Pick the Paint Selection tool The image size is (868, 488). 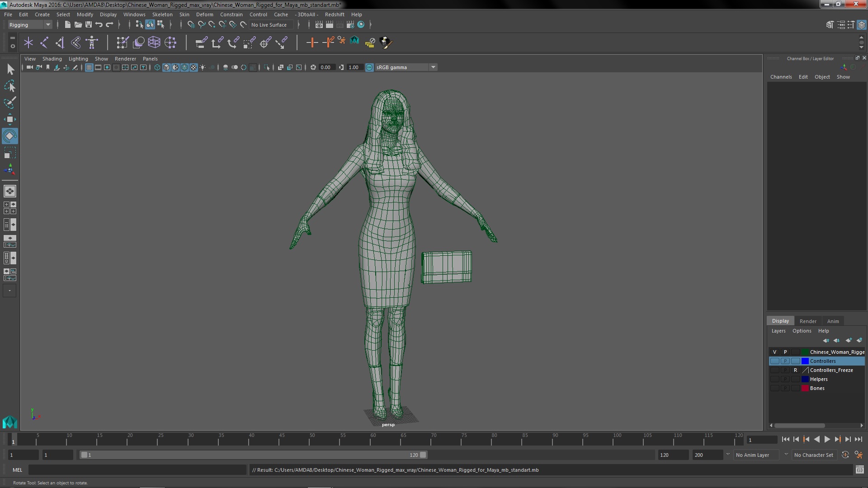pos(10,103)
